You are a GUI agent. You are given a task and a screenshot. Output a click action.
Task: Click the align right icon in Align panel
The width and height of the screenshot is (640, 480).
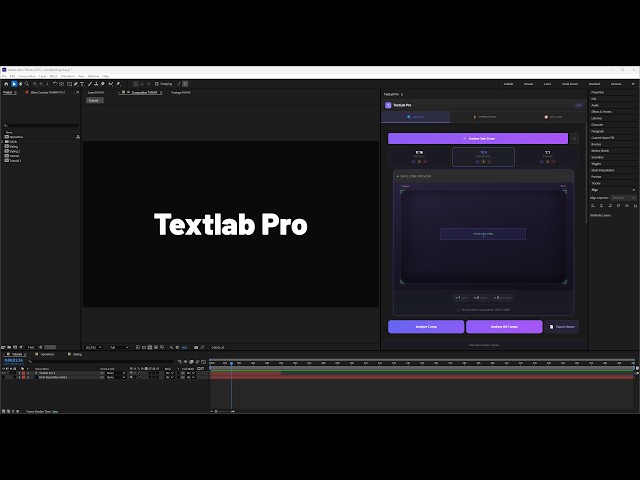click(610, 206)
